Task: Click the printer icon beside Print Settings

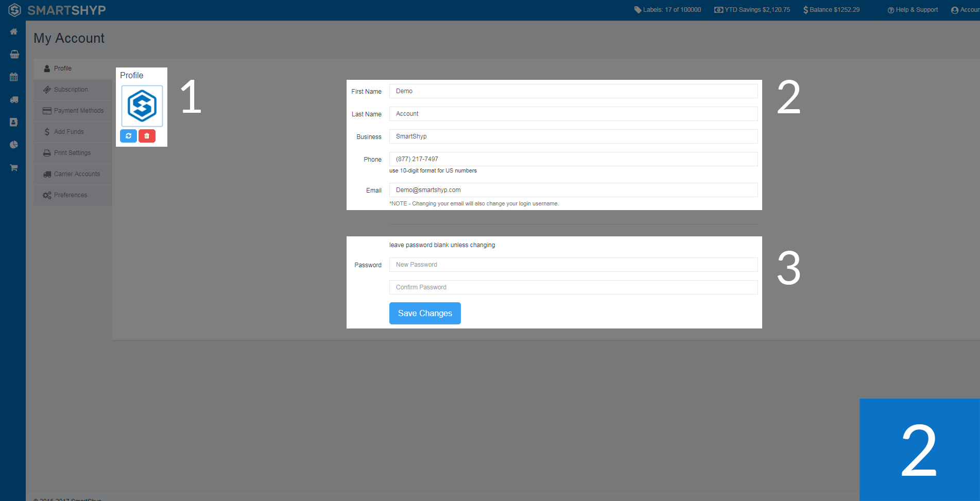Action: point(47,153)
